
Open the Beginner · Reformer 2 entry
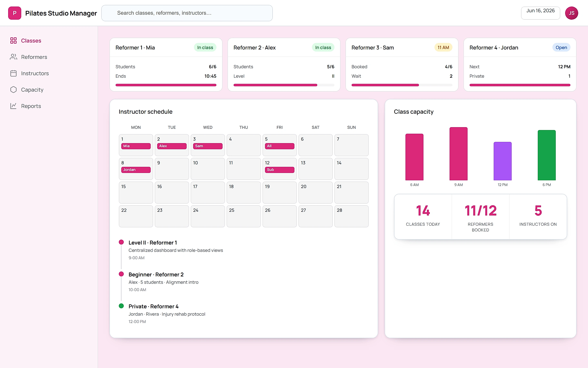156,275
